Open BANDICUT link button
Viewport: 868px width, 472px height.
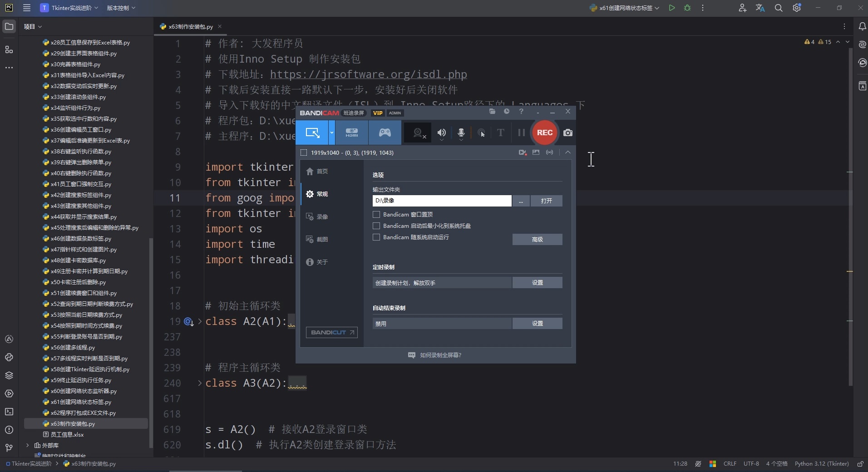tap(332, 332)
